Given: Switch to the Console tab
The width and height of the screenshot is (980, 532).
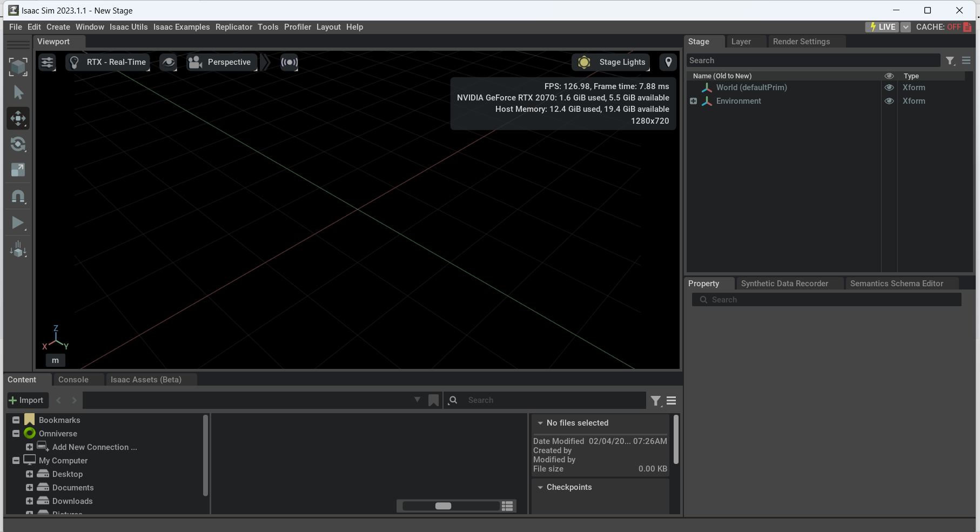Looking at the screenshot, I should 73,379.
